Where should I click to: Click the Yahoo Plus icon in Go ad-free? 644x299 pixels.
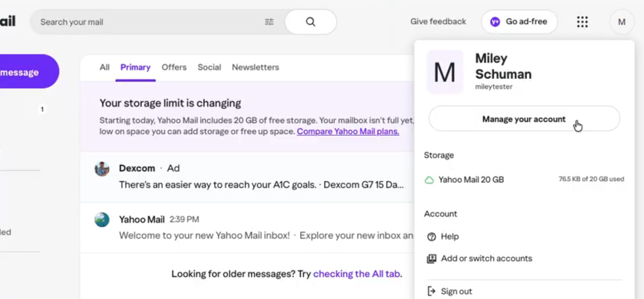click(x=495, y=22)
